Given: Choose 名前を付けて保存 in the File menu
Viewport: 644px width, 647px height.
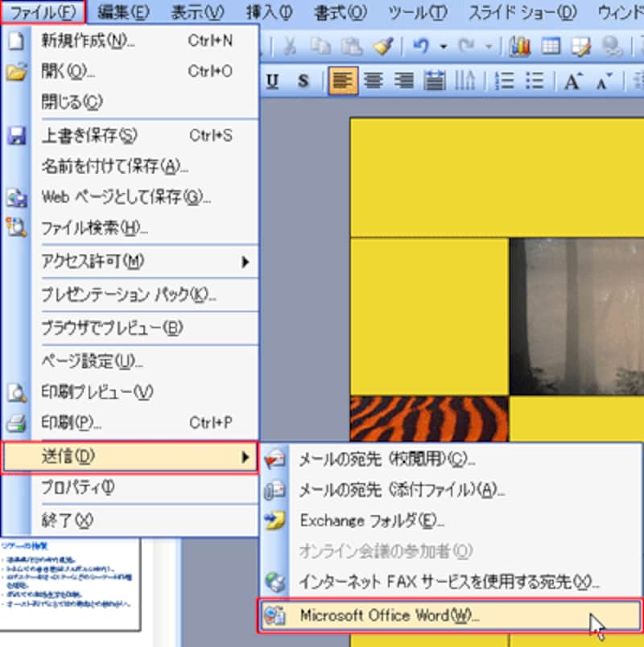Looking at the screenshot, I should [114, 167].
